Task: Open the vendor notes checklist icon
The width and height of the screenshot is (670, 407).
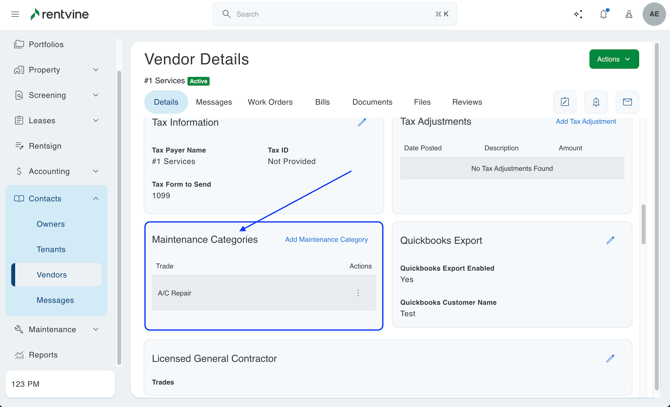Action: point(565,102)
